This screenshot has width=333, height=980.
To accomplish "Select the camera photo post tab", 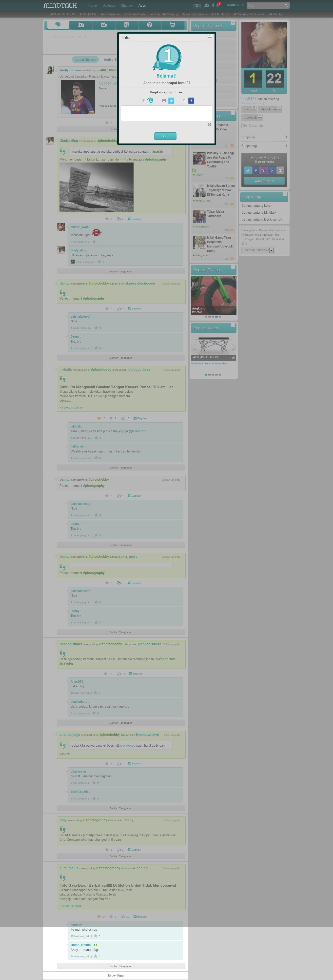I will tap(81, 25).
